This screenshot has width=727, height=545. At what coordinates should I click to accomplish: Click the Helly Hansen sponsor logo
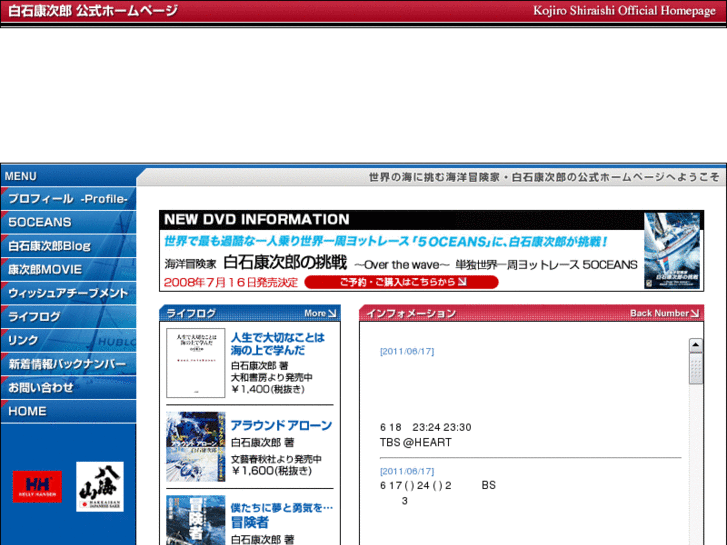tap(37, 487)
